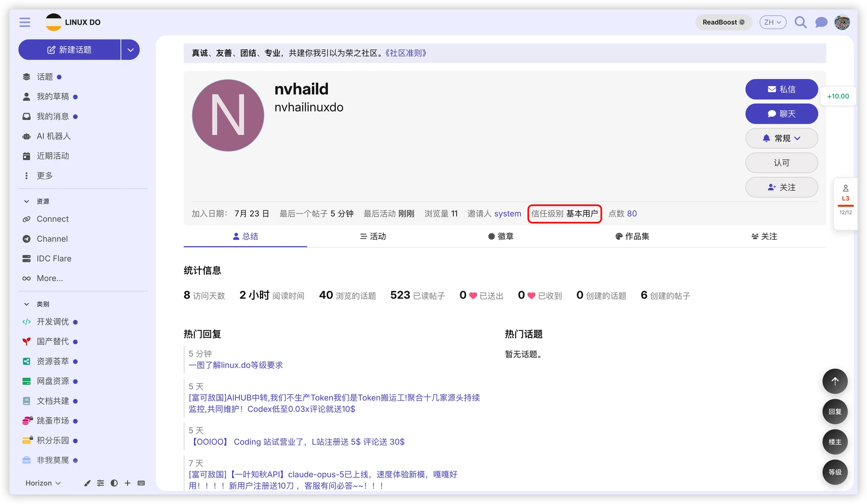Click the plus icon in sidebar footer

click(x=127, y=483)
